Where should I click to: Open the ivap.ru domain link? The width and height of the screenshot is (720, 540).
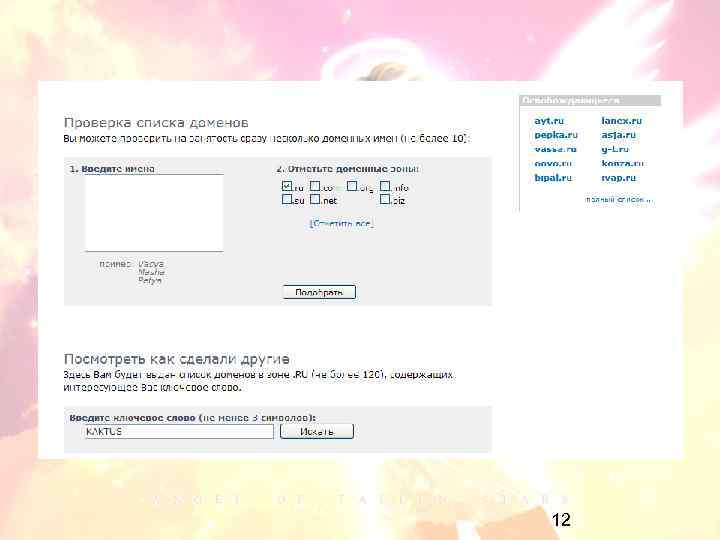click(x=619, y=178)
